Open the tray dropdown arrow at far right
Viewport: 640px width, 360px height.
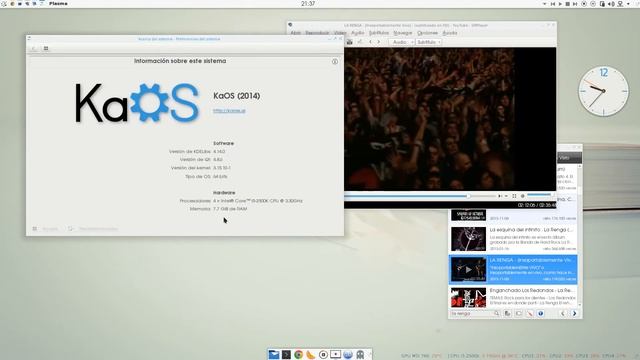tap(629, 4)
